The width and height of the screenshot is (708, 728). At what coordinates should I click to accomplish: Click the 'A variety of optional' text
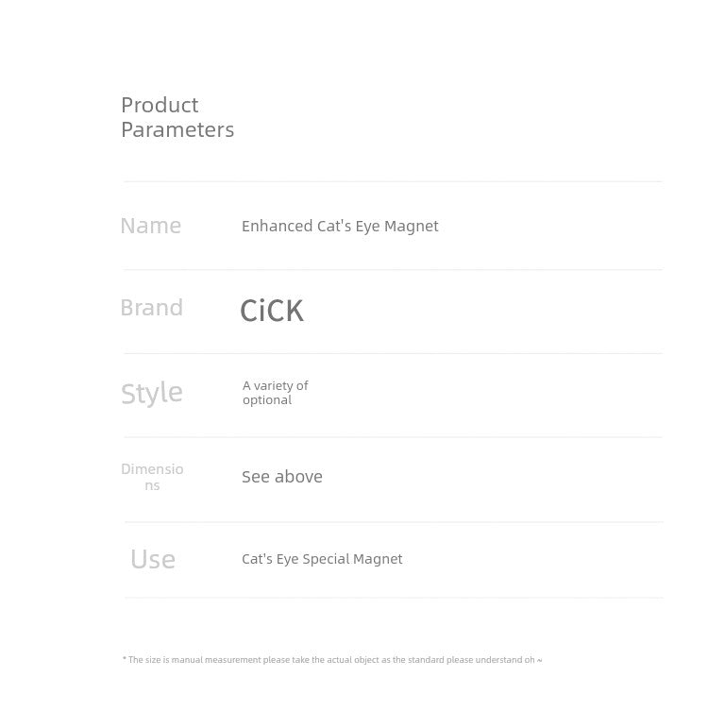[276, 393]
